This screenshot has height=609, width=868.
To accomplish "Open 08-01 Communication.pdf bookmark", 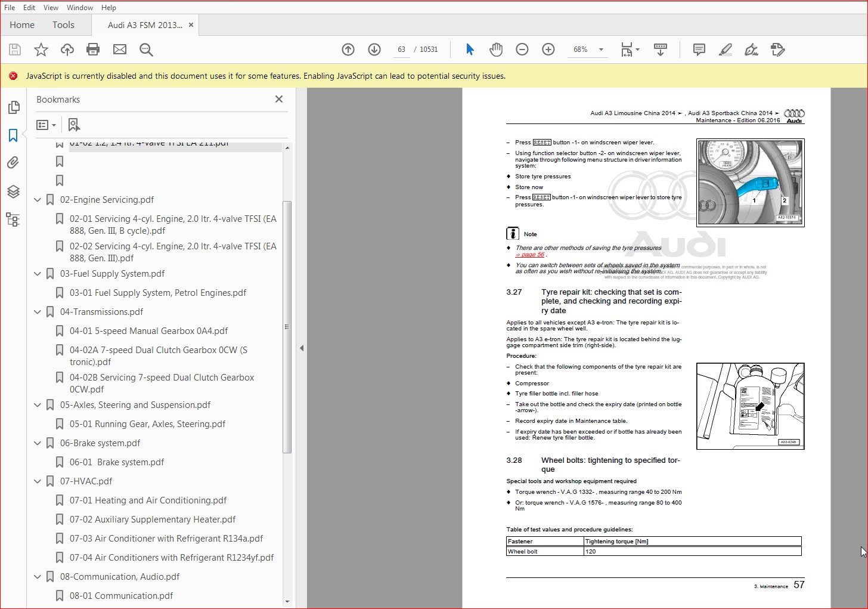I will 121,596.
